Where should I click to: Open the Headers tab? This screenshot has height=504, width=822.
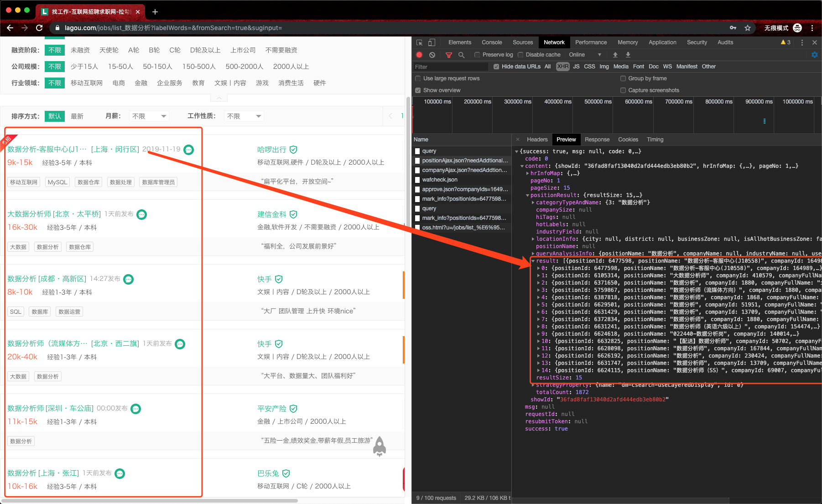537,140
